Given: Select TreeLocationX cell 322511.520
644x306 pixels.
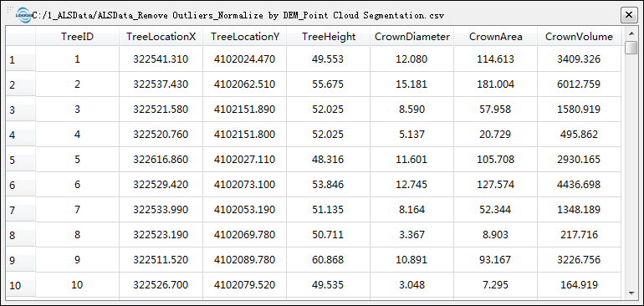Looking at the screenshot, I should (x=161, y=259).
